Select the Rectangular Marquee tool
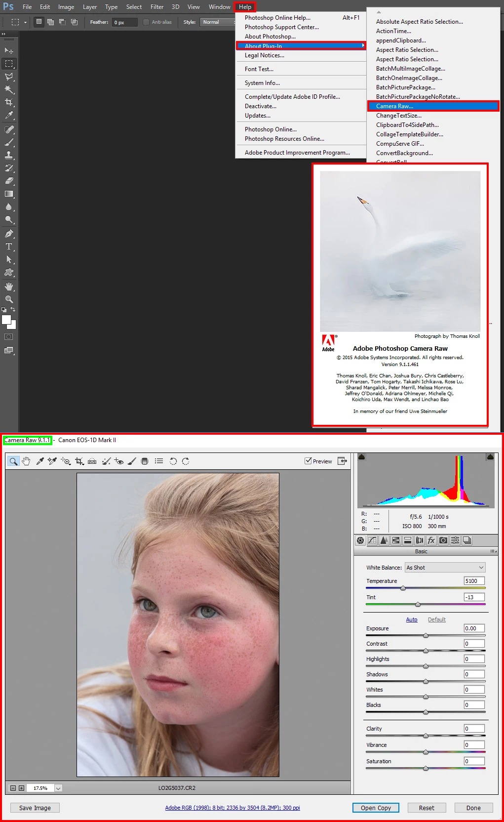The width and height of the screenshot is (504, 822). (9, 64)
